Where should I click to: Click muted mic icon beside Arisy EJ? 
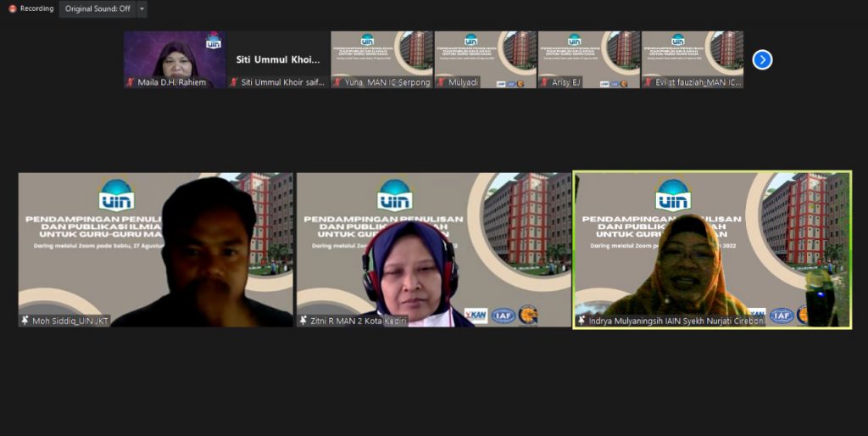pos(545,82)
